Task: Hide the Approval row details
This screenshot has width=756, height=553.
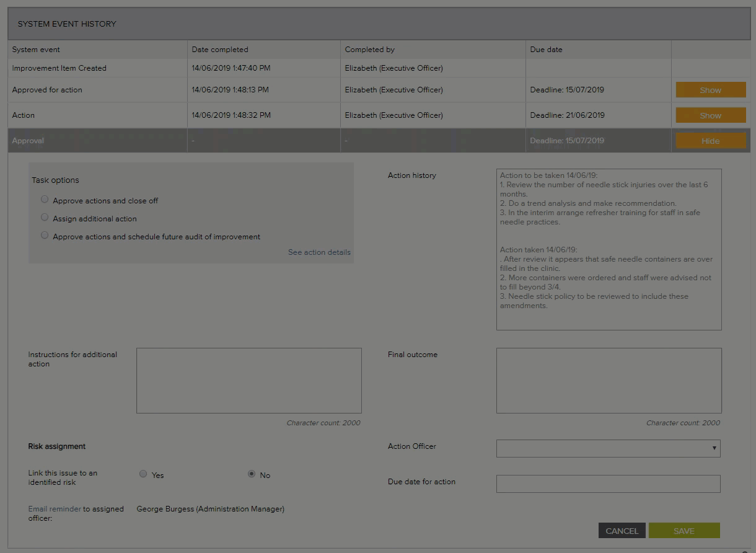Action: point(710,141)
